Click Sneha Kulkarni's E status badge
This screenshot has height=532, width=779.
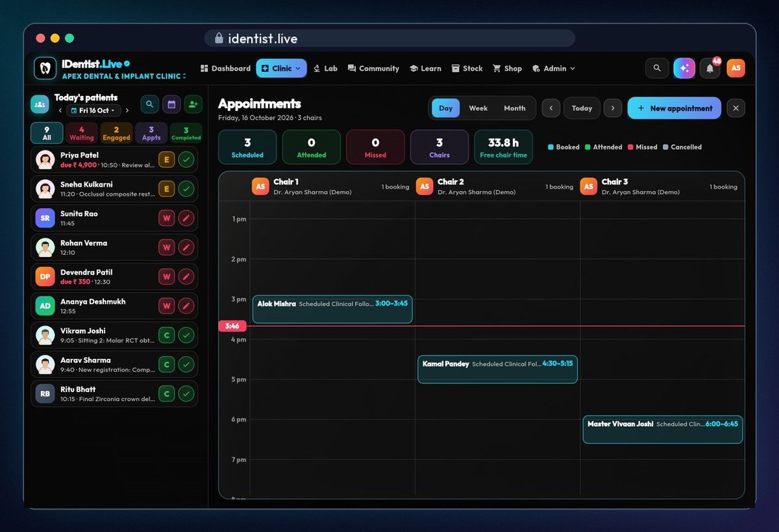click(x=166, y=189)
